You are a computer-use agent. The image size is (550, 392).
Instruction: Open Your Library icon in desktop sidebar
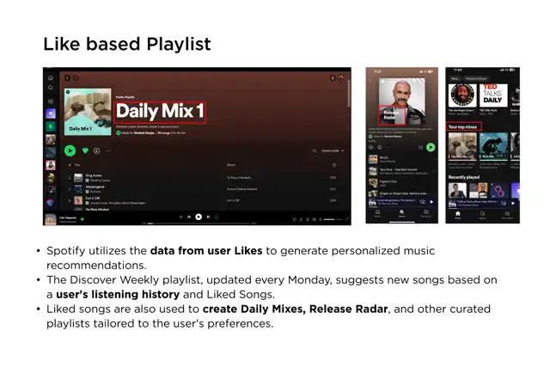[x=51, y=101]
